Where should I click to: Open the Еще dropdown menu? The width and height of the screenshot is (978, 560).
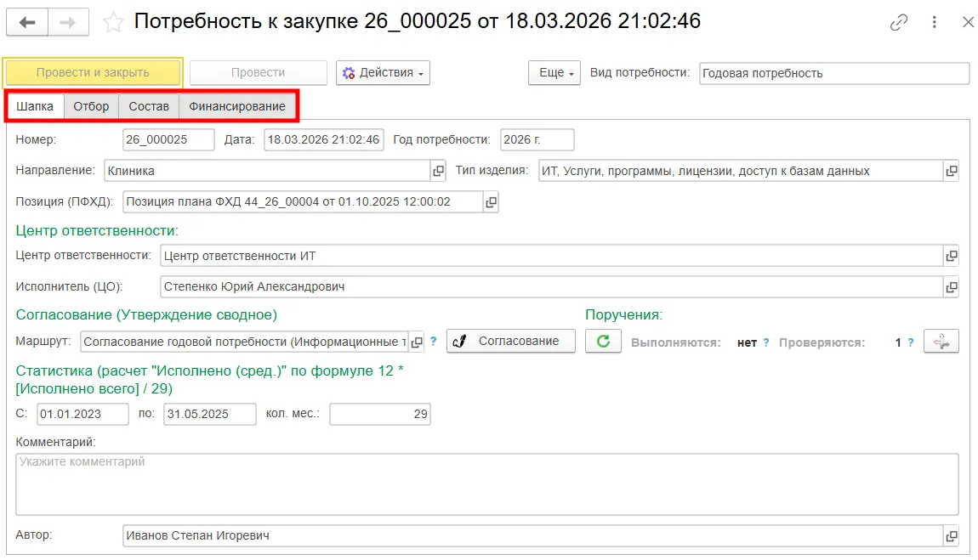coord(554,73)
